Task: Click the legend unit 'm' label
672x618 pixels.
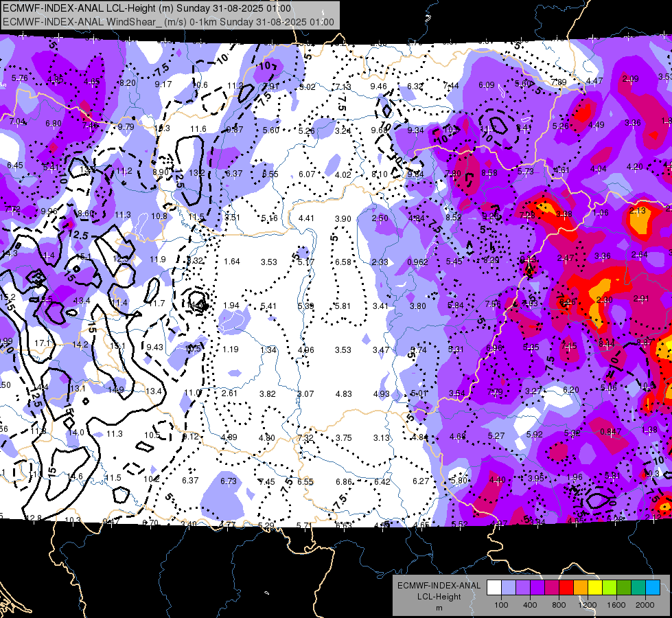Action: pos(439,608)
